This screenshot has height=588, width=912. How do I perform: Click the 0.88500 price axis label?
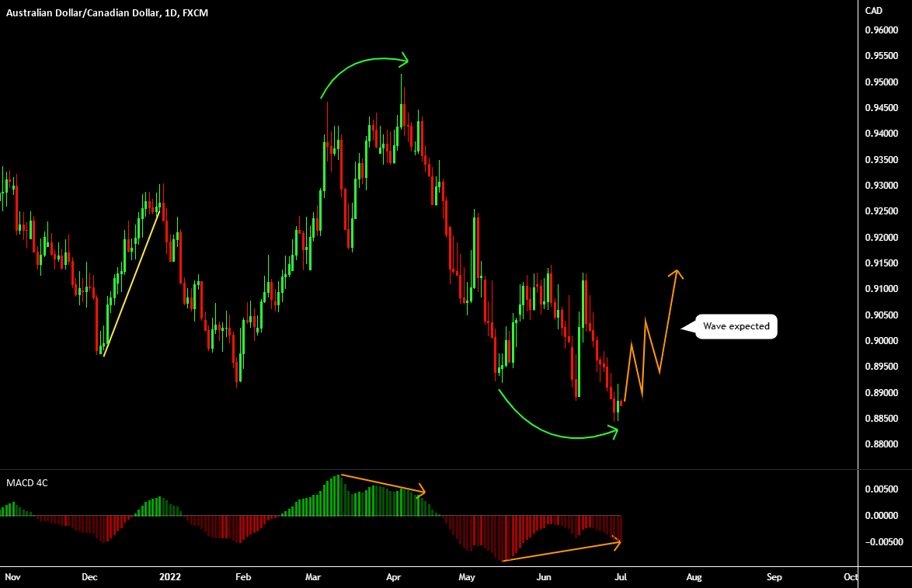[x=882, y=418]
